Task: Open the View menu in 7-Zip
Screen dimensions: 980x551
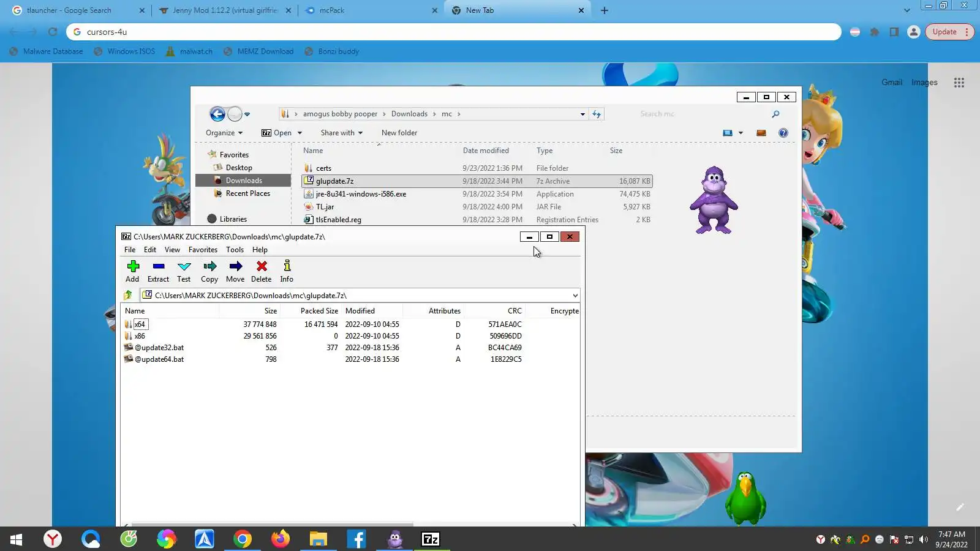Action: coord(172,250)
